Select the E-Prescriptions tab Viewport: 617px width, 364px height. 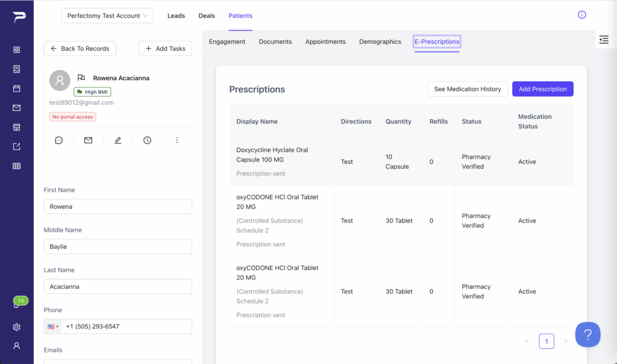click(x=437, y=42)
